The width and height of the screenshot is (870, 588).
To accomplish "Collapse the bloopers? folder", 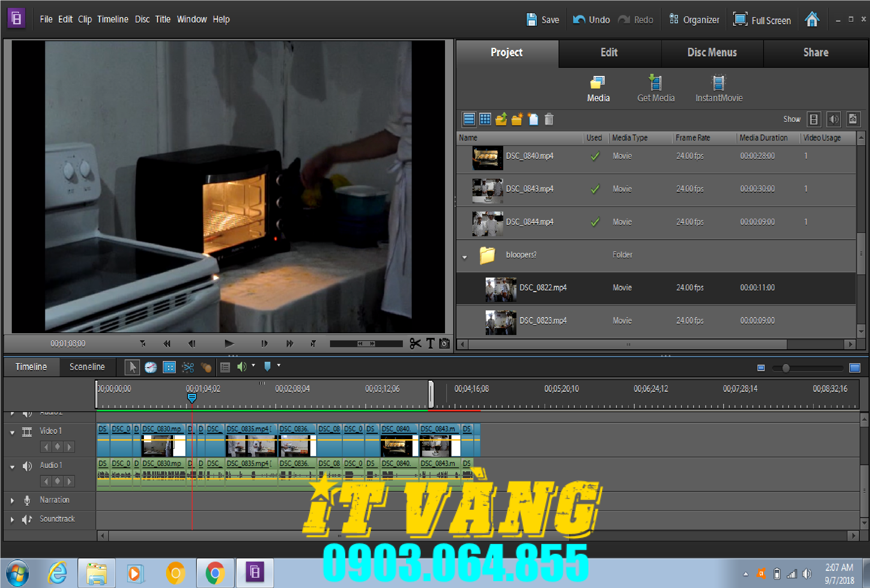I will (x=465, y=257).
